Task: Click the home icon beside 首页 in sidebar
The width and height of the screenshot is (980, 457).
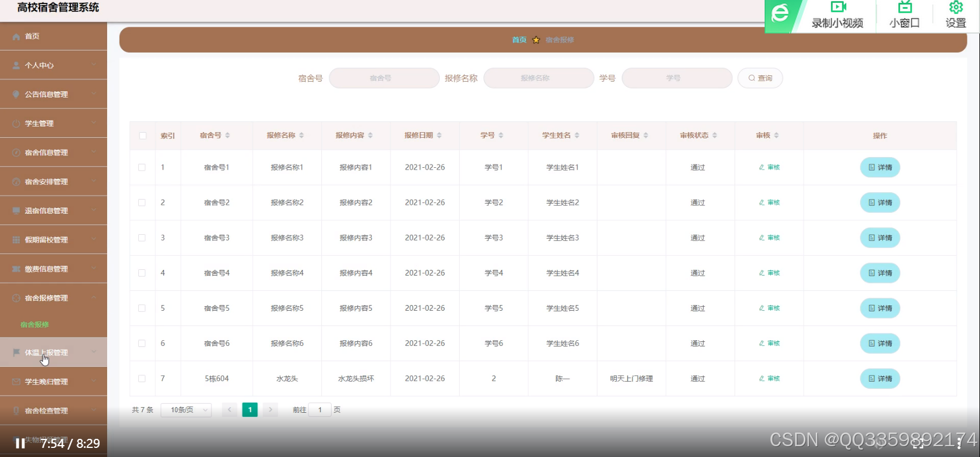Action: coord(16,36)
